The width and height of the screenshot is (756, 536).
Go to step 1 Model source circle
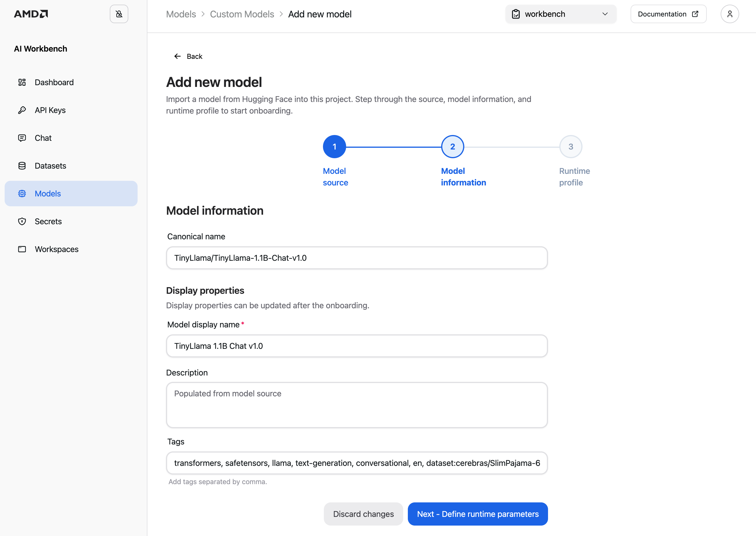[334, 147]
